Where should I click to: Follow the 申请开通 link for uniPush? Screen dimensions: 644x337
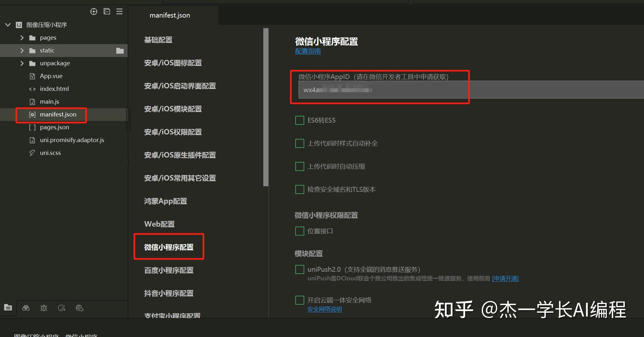coord(505,278)
